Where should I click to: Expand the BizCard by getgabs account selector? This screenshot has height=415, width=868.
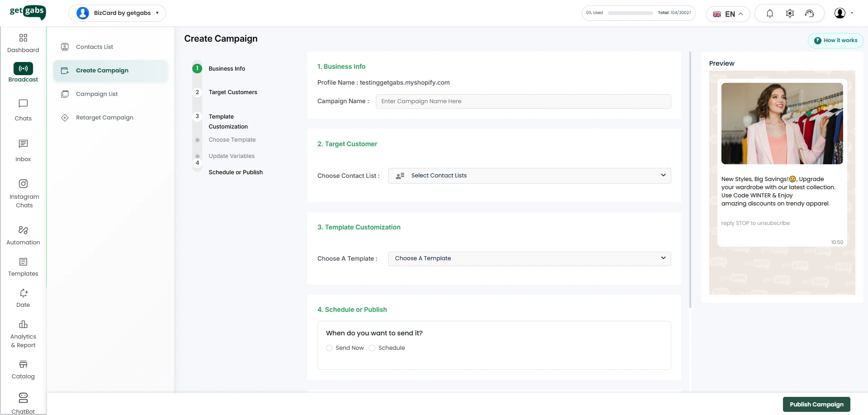tap(117, 13)
